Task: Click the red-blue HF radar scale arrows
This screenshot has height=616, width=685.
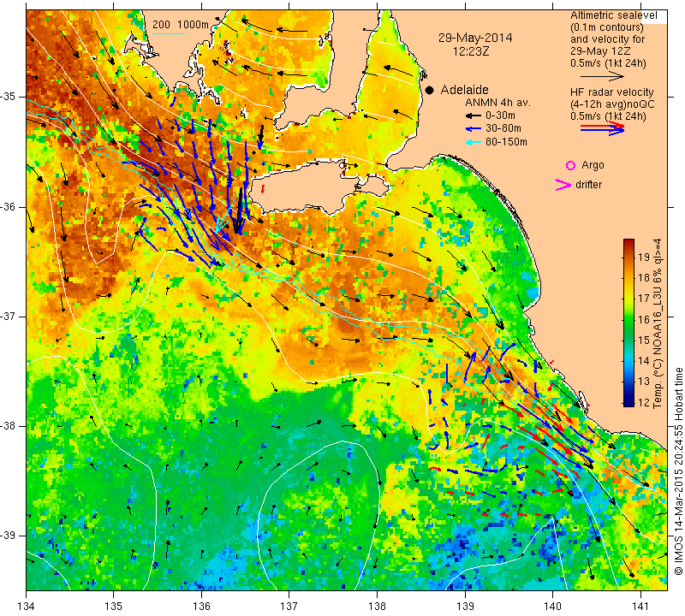Action: 602,128
